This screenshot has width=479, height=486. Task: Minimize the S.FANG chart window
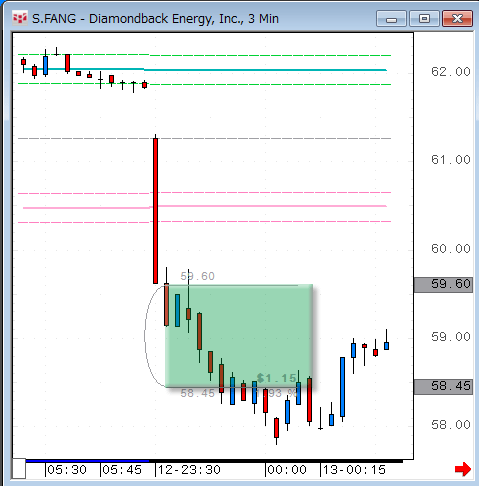click(391, 18)
